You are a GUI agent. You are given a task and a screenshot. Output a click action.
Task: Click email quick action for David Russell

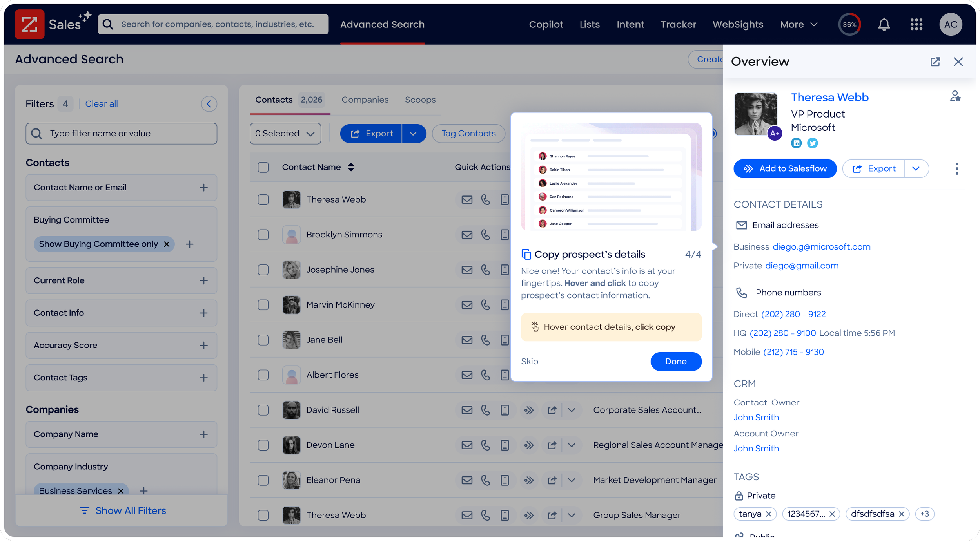point(466,410)
